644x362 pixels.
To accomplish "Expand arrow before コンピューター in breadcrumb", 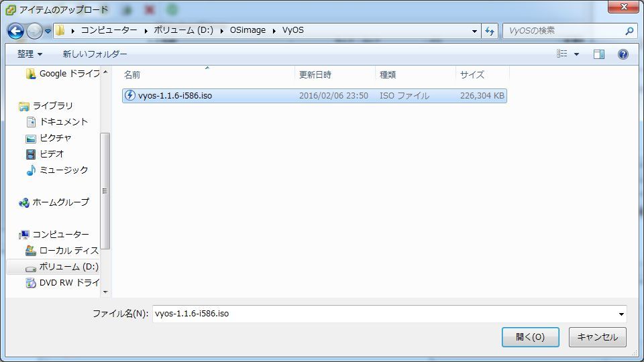I will (x=73, y=31).
